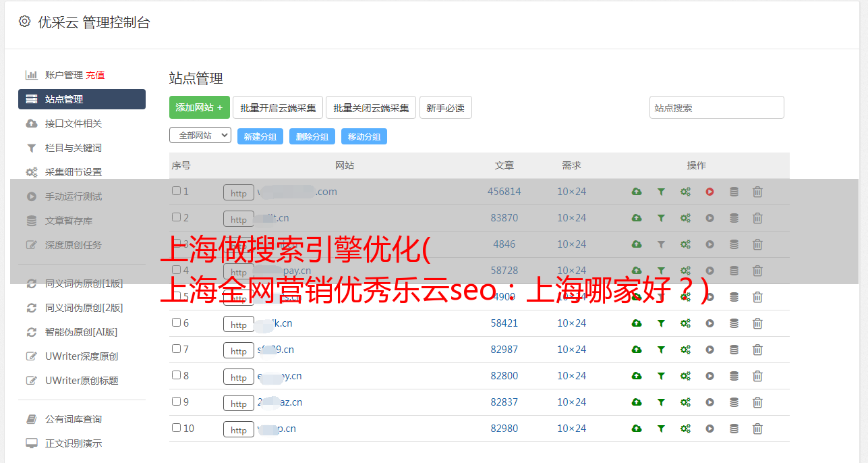This screenshot has width=868, height=463.
Task: Click article count 82987
Action: pos(504,350)
